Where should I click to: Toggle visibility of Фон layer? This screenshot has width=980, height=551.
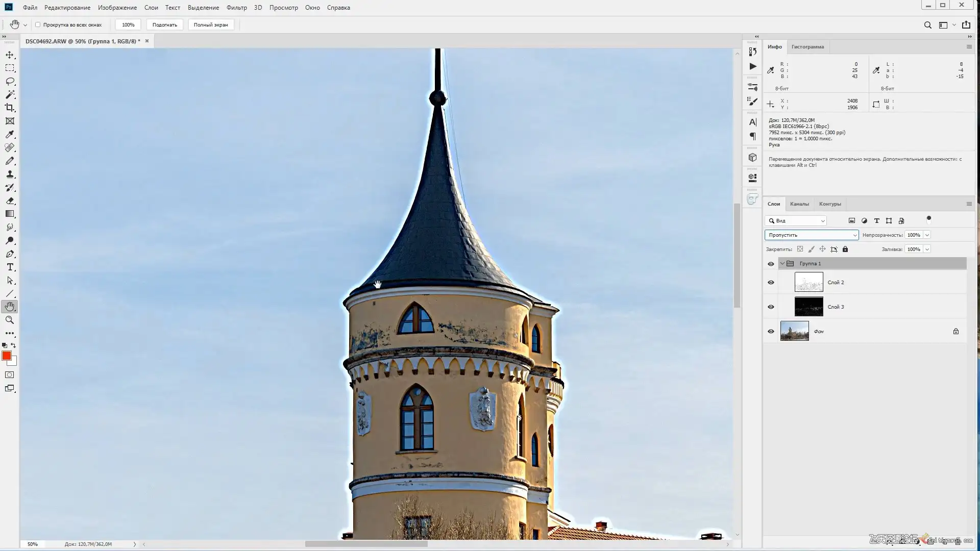point(771,331)
